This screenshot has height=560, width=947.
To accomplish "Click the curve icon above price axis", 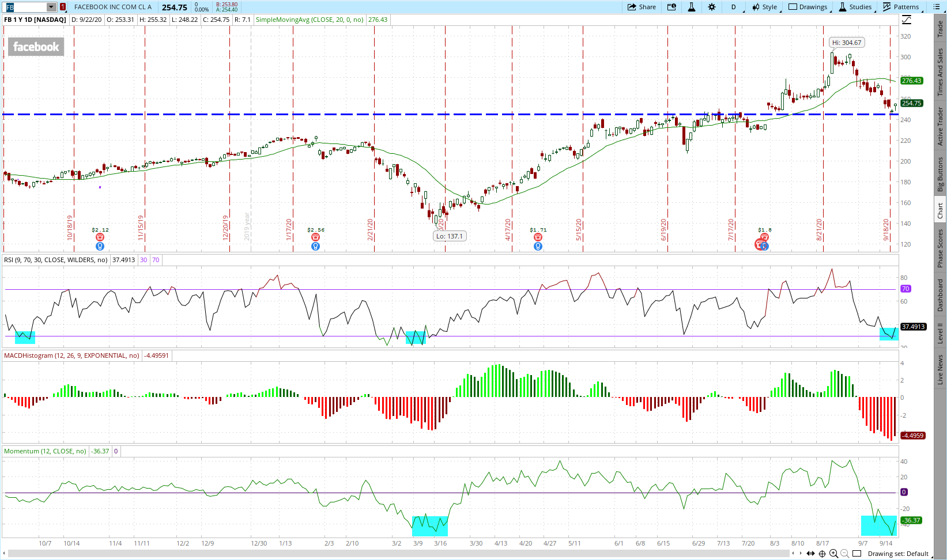I will coord(907,20).
